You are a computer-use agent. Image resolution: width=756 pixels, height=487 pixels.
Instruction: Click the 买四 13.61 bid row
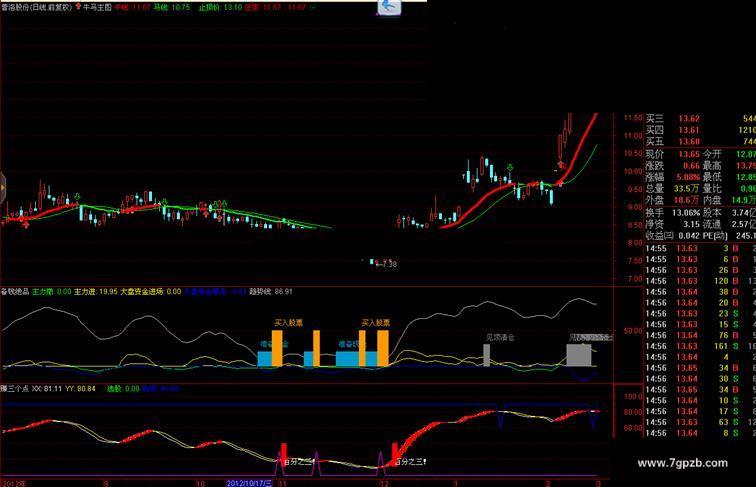point(701,130)
